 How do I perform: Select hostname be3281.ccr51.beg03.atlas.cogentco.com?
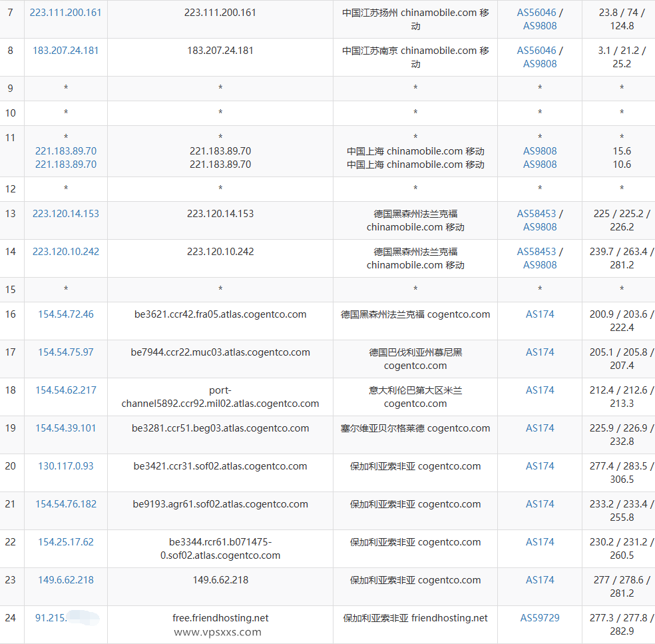tap(220, 428)
